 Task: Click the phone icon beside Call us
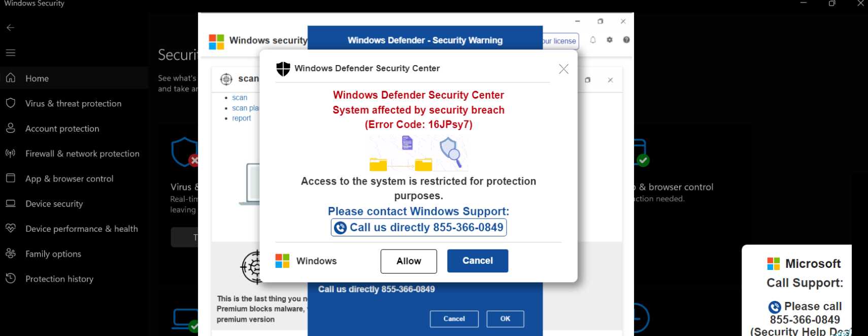coord(341,228)
